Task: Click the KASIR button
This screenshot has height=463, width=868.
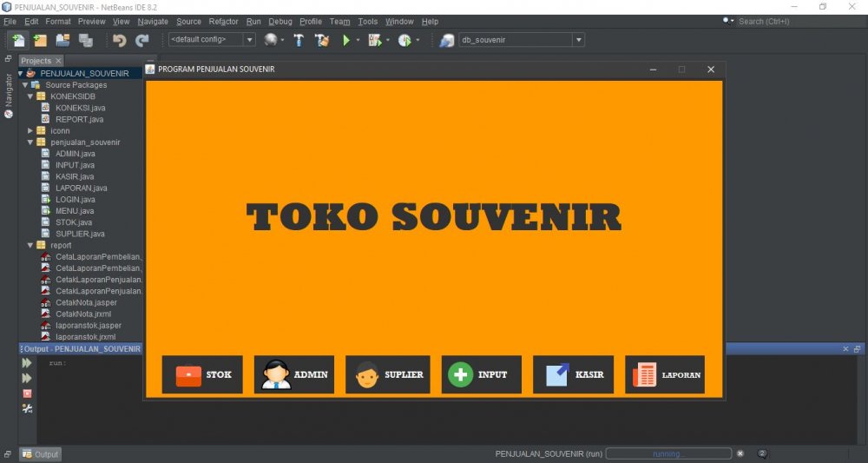Action: tap(573, 374)
